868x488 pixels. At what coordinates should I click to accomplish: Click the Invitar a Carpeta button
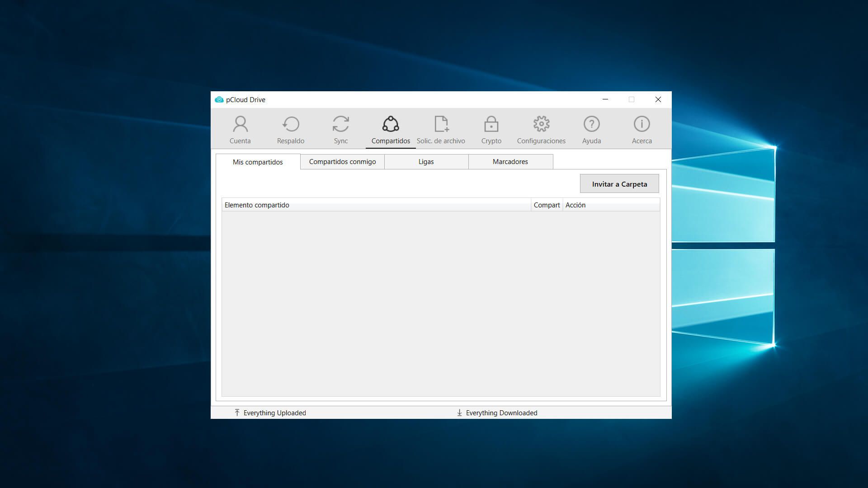(619, 184)
